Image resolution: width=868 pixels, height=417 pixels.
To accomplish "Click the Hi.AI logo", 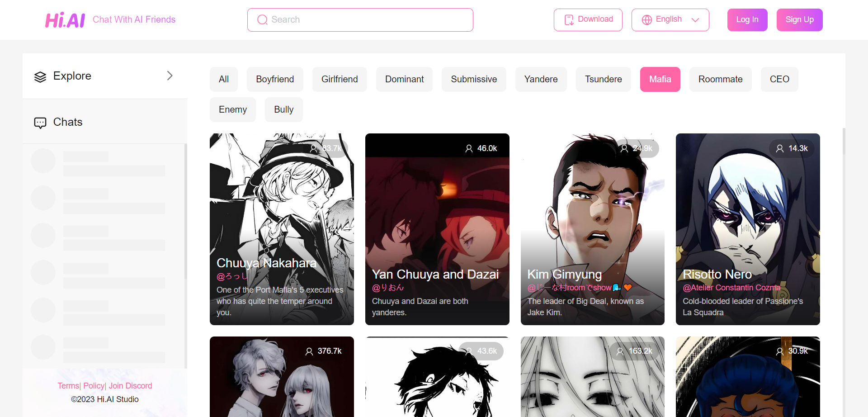I will tap(65, 20).
